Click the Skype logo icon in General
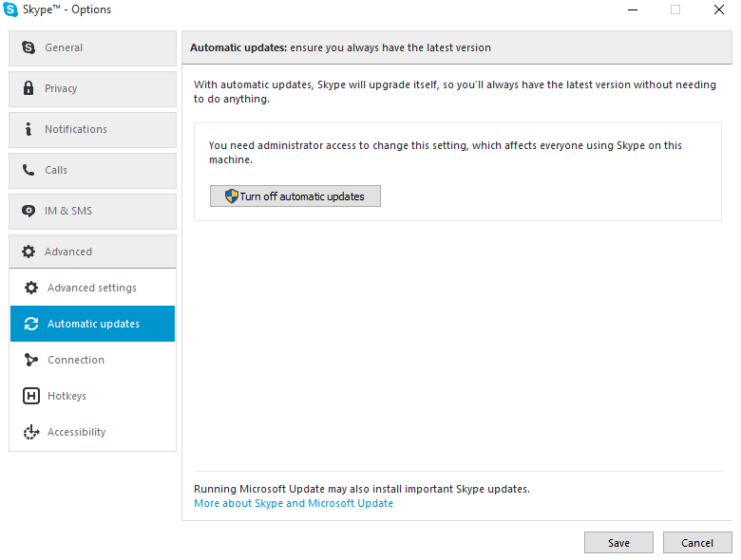Screen dimensions: 741x560 click(28, 47)
